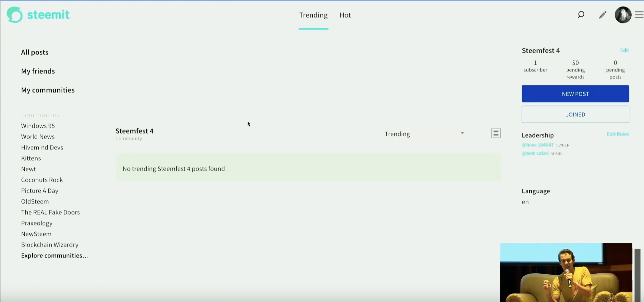Switch to the Trending tab
The height and width of the screenshot is (302, 644).
pos(313,15)
